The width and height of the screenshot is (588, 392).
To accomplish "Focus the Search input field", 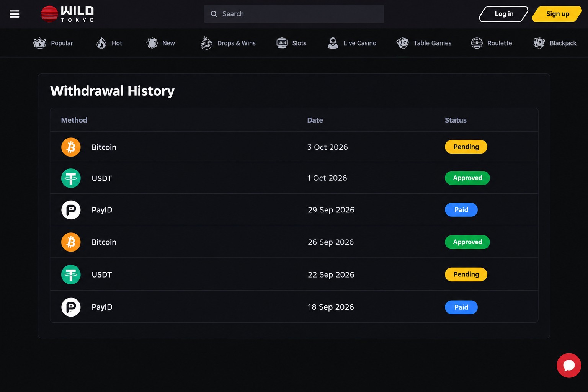I will pyautogui.click(x=294, y=14).
